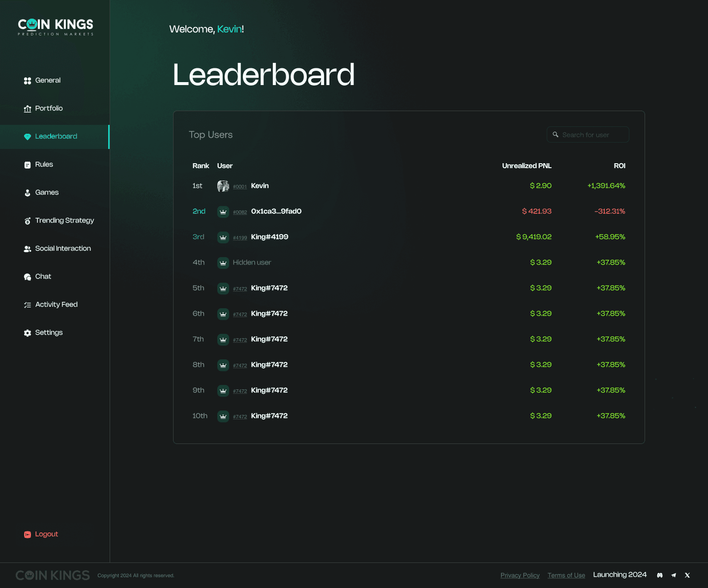Open Settings from the sidebar
The image size is (708, 588).
coord(49,333)
